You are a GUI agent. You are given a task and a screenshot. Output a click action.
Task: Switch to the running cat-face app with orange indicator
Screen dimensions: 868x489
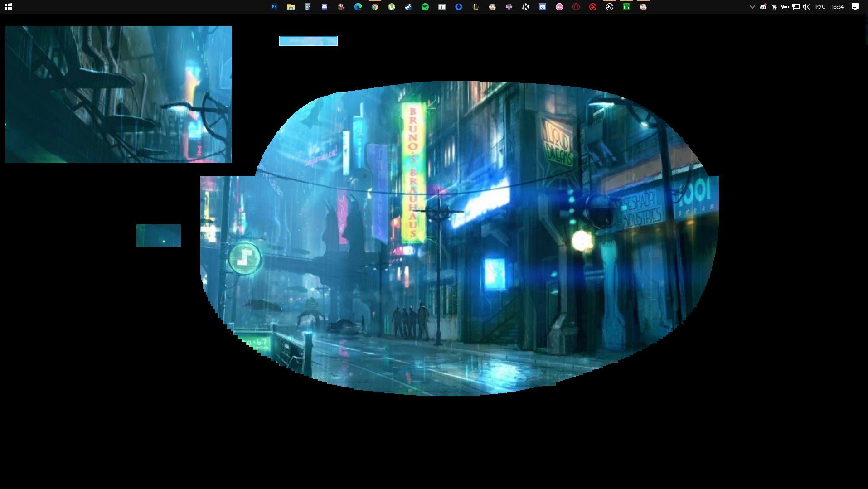coord(643,7)
